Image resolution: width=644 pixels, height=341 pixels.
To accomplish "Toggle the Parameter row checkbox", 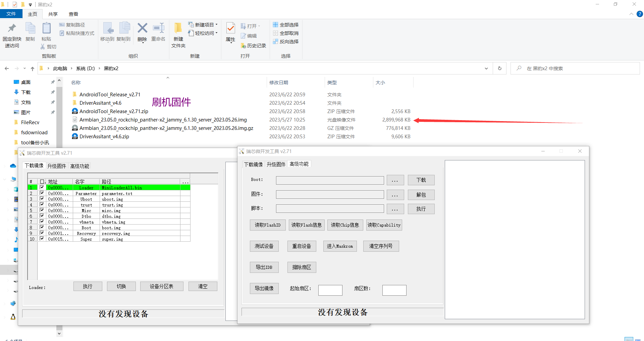I will [x=42, y=193].
